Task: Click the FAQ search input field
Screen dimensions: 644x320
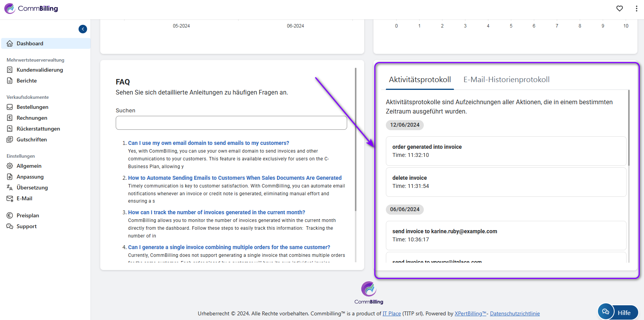Action: tap(231, 123)
